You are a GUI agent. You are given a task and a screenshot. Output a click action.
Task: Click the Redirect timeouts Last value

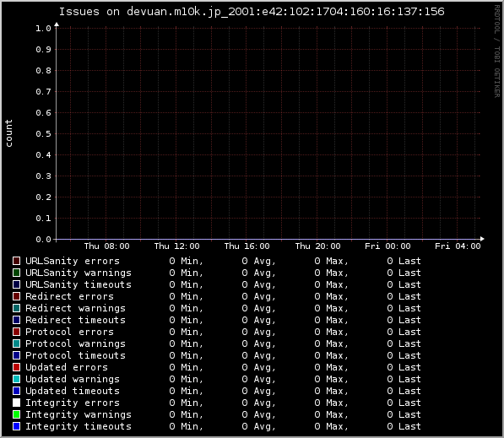coord(404,320)
